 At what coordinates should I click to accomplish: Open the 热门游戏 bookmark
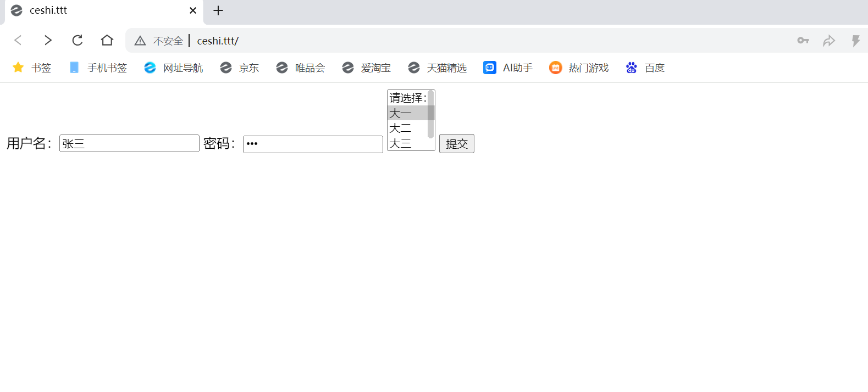click(x=579, y=68)
